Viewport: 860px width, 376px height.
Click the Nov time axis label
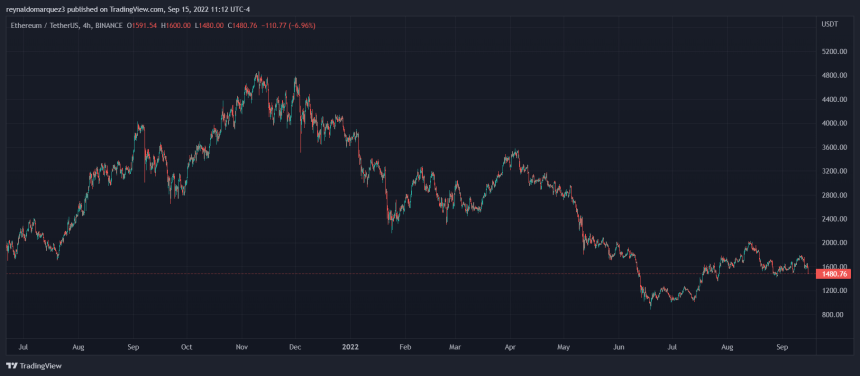(x=242, y=347)
